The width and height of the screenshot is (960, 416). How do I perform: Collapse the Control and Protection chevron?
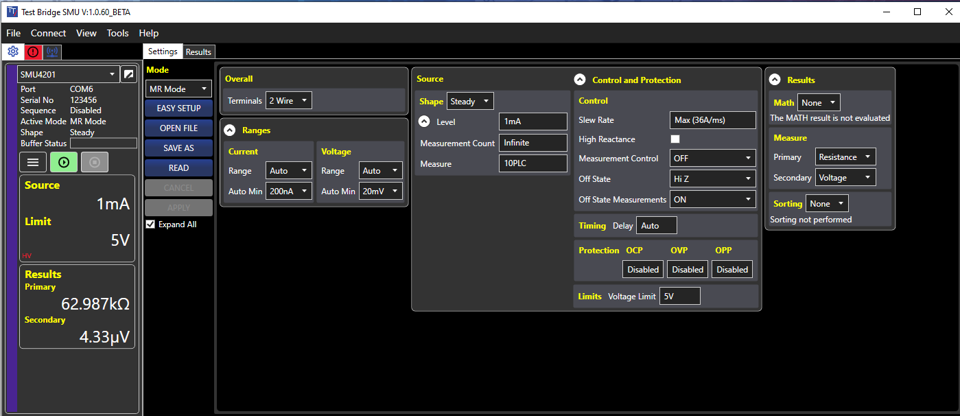coord(580,80)
